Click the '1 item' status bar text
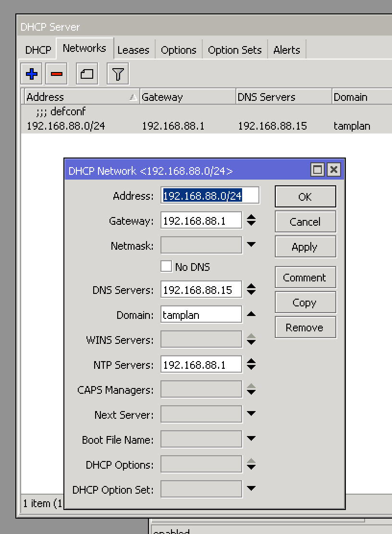This screenshot has width=392, height=534. coord(43,503)
